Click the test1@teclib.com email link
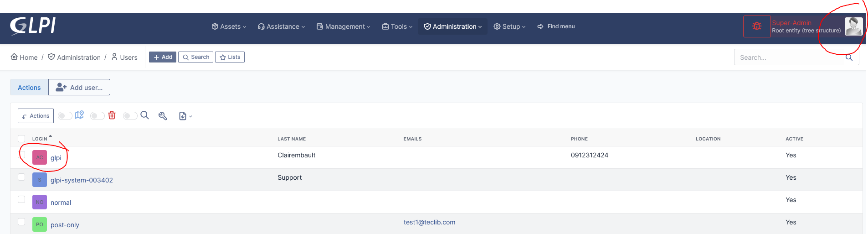 pyautogui.click(x=429, y=222)
